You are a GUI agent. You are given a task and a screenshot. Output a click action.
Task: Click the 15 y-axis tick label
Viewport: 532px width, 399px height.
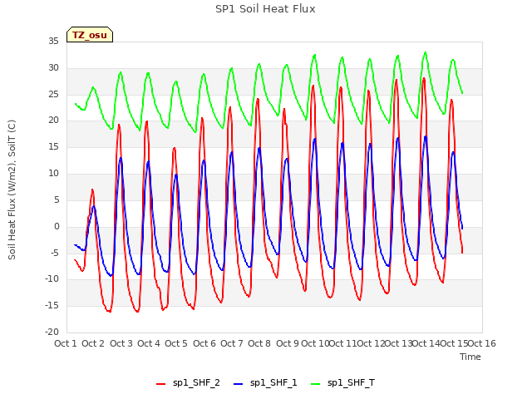click(x=53, y=146)
